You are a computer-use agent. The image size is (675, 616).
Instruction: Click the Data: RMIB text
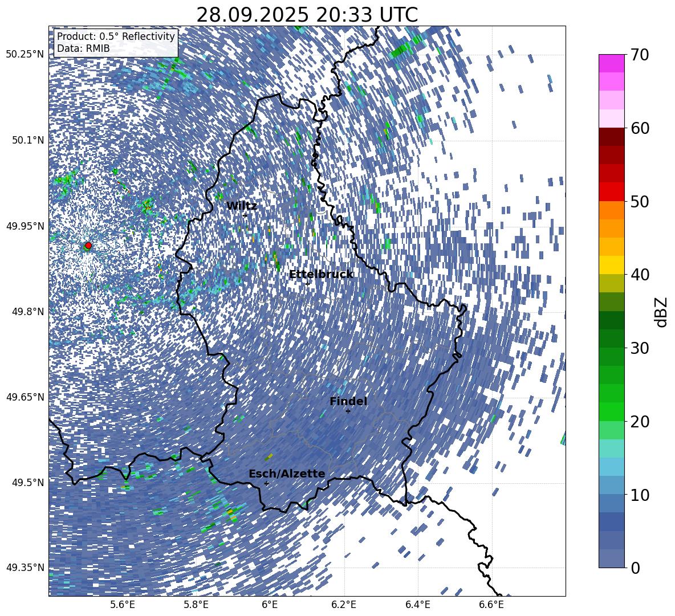(x=83, y=48)
